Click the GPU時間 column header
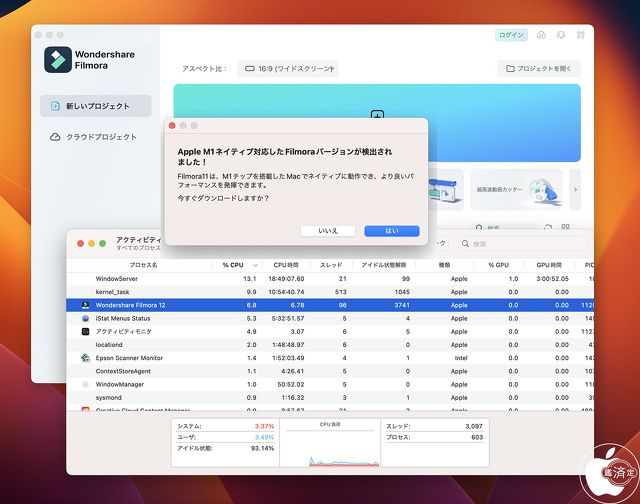 pyautogui.click(x=549, y=265)
